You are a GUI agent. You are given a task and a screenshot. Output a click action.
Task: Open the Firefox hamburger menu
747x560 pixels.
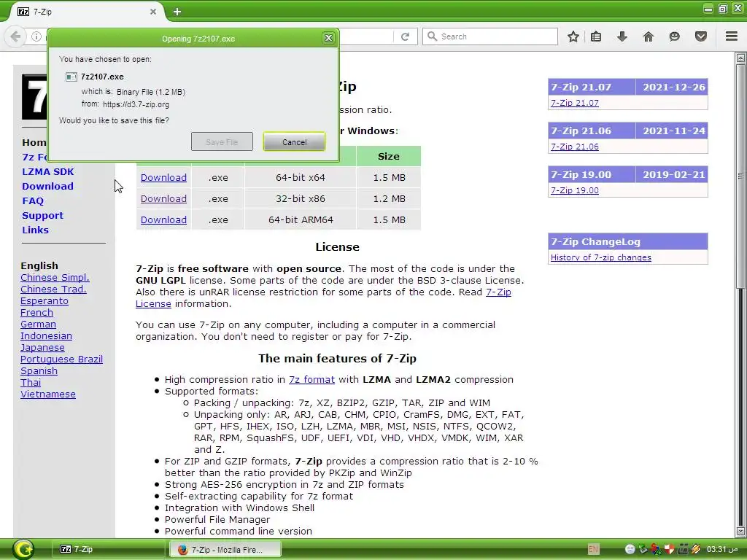pyautogui.click(x=732, y=36)
